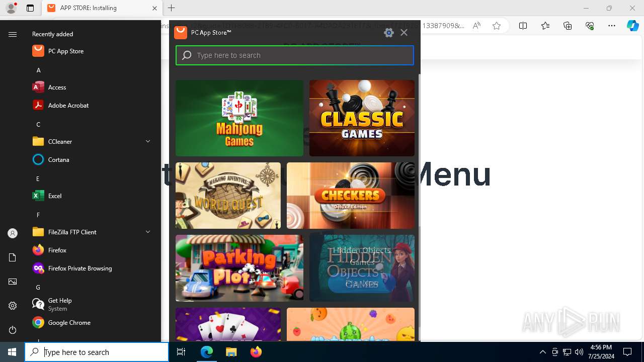Image resolution: width=644 pixels, height=362 pixels.
Task: Jump to letter A app group
Action: pos(38,70)
